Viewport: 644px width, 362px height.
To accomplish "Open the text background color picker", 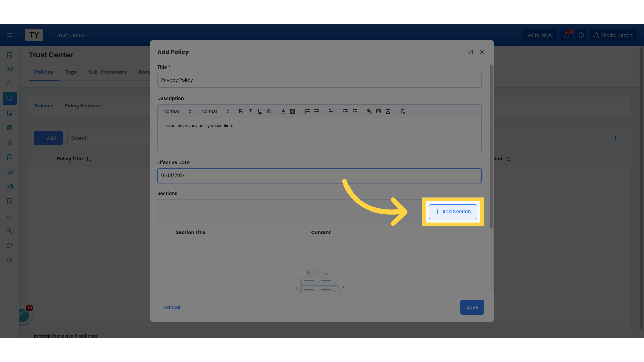I will [x=293, y=111].
